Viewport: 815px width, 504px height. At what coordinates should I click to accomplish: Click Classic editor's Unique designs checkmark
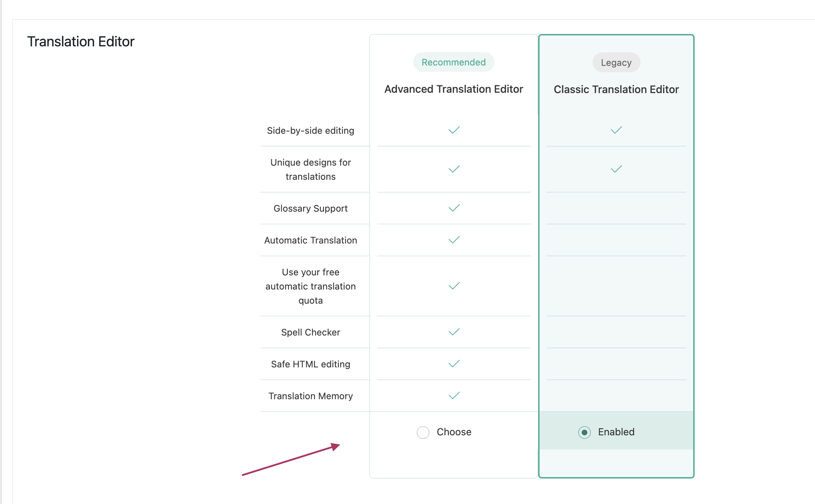(x=616, y=169)
